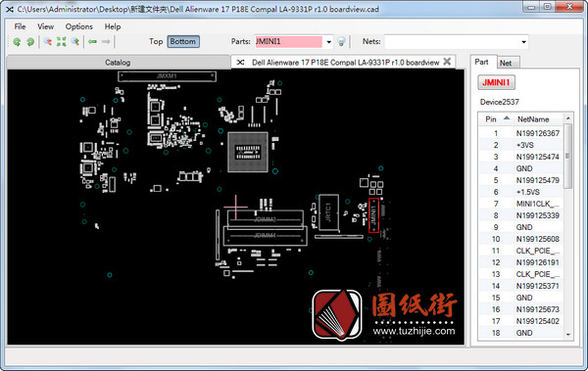This screenshot has height=371, width=588.
Task: Select pin 2 row with +3VS net
Action: point(521,145)
